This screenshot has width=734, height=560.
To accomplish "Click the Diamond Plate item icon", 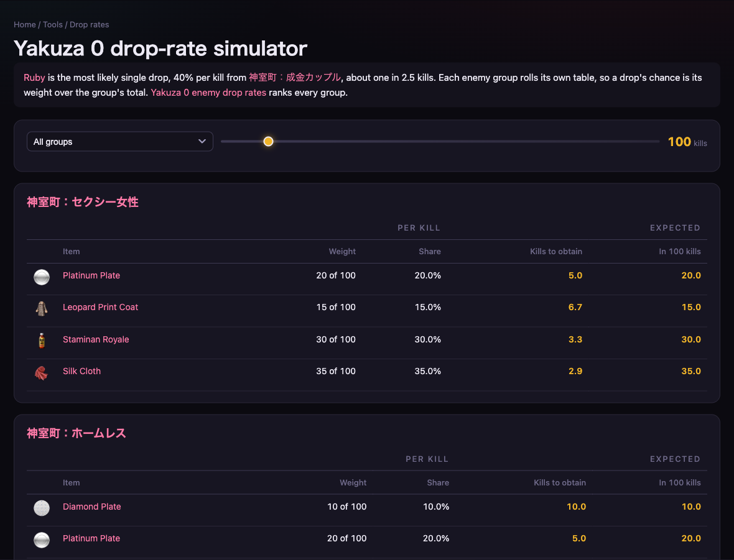I will 42,508.
